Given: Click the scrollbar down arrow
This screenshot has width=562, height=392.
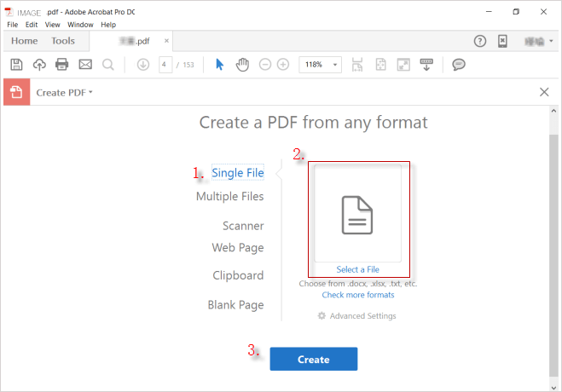Looking at the screenshot, I should [553, 388].
